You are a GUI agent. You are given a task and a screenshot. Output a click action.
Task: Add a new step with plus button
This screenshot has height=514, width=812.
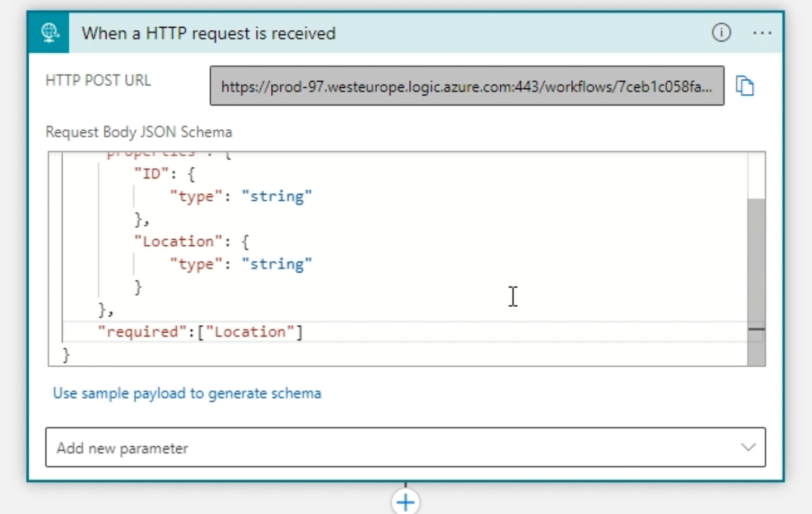coord(405,501)
